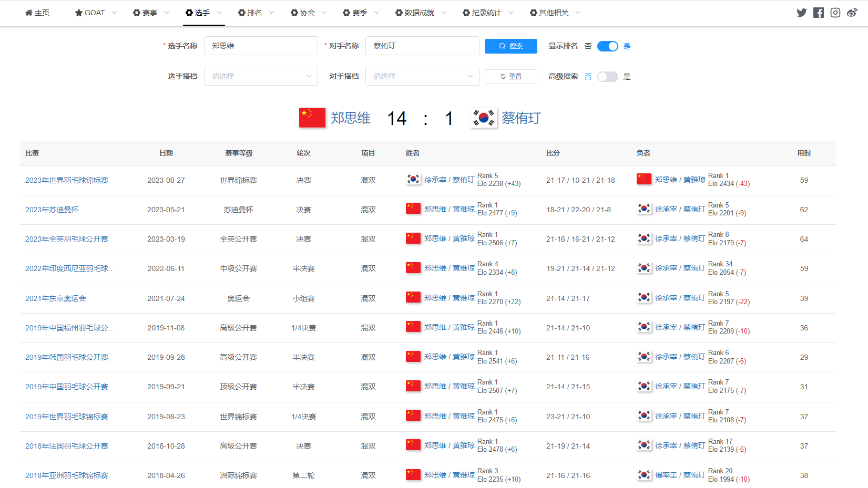Screen dimensions: 868x488
Task: Open the 2018年法国羽毛球公开赛 link
Action: tap(67, 446)
